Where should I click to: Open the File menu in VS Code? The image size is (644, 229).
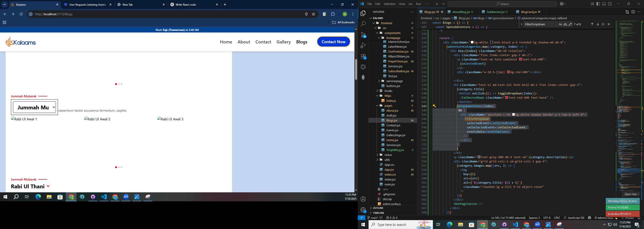click(x=369, y=4)
